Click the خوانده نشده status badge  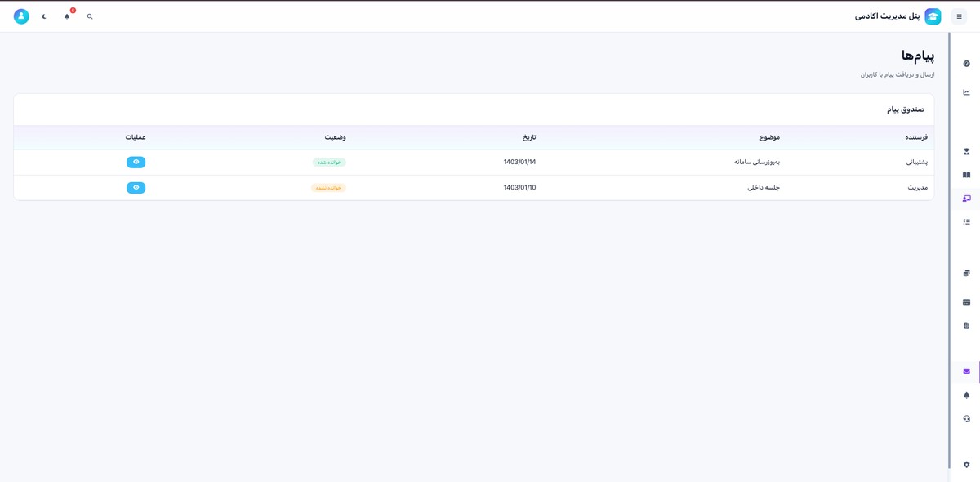328,188
